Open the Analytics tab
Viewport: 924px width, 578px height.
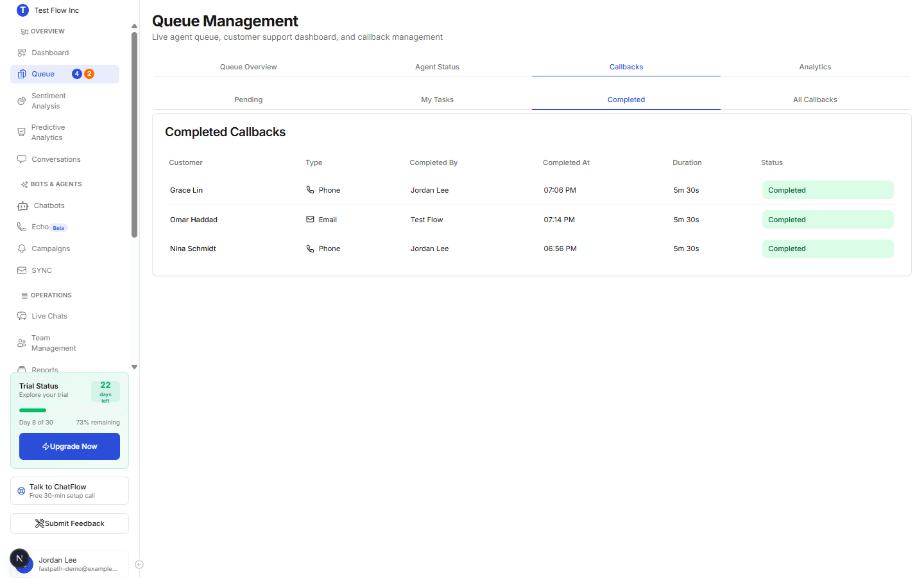tap(815, 67)
